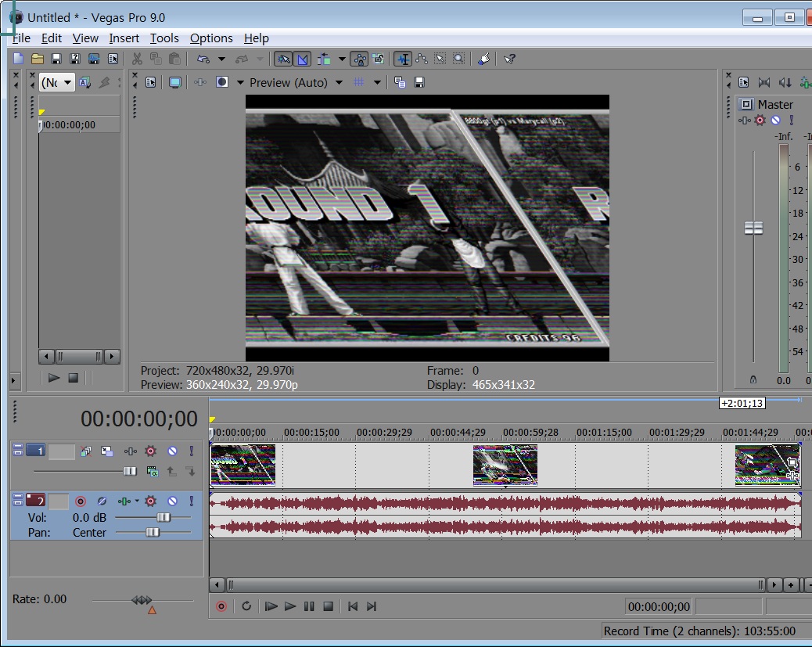812x647 pixels.
Task: Click Pause in timeline transport
Action: (x=309, y=606)
